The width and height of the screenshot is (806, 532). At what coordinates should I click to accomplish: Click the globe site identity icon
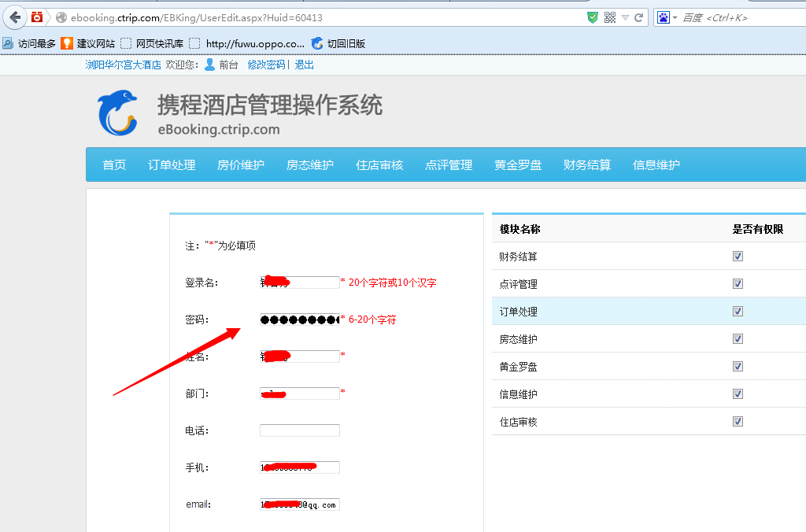tap(61, 17)
